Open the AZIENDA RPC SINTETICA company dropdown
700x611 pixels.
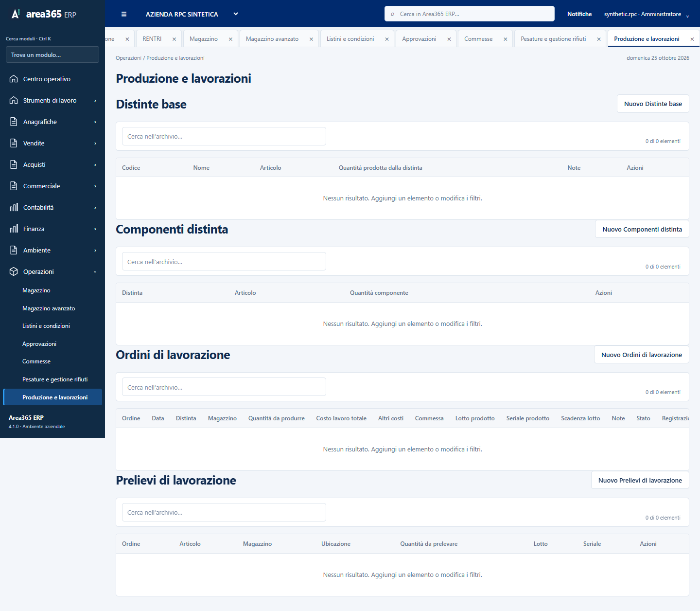192,14
